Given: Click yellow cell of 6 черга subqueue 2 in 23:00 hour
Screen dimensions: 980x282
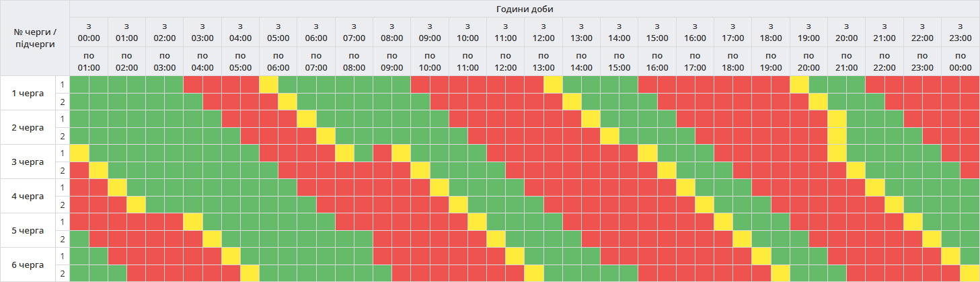Looking at the screenshot, I should (x=970, y=273).
